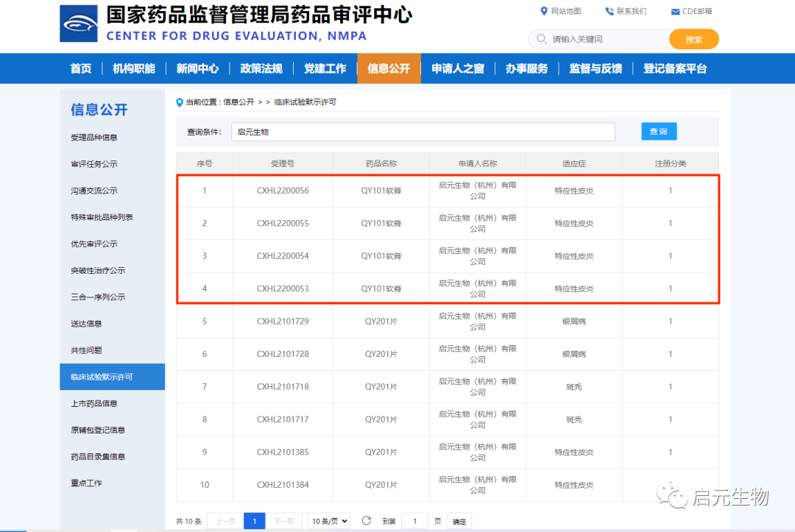The image size is (795, 532).
Task: Select 突破性治疗公示 in sidebar
Action: coord(98,270)
